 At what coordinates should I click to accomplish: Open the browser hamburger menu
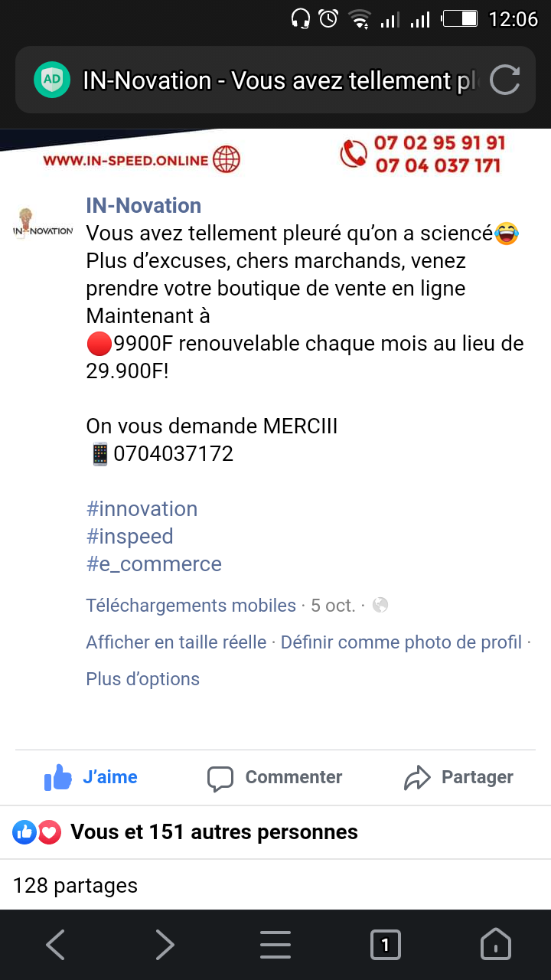coord(275,945)
